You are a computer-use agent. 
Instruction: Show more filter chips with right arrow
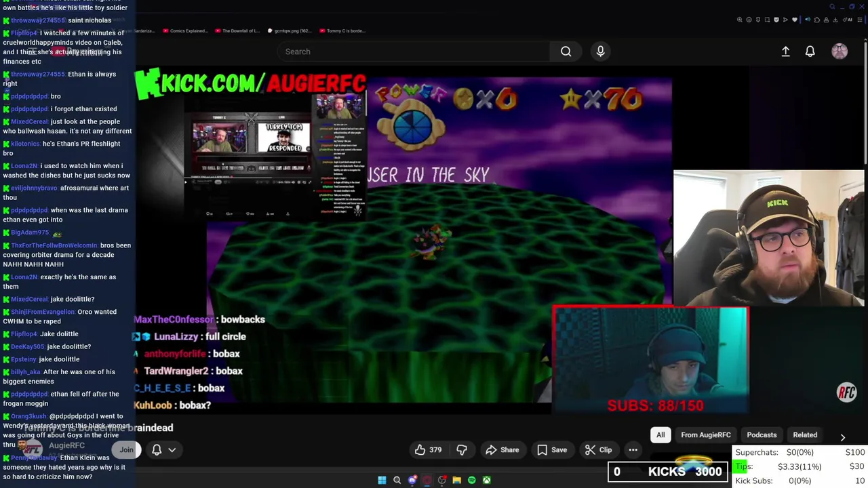(842, 437)
